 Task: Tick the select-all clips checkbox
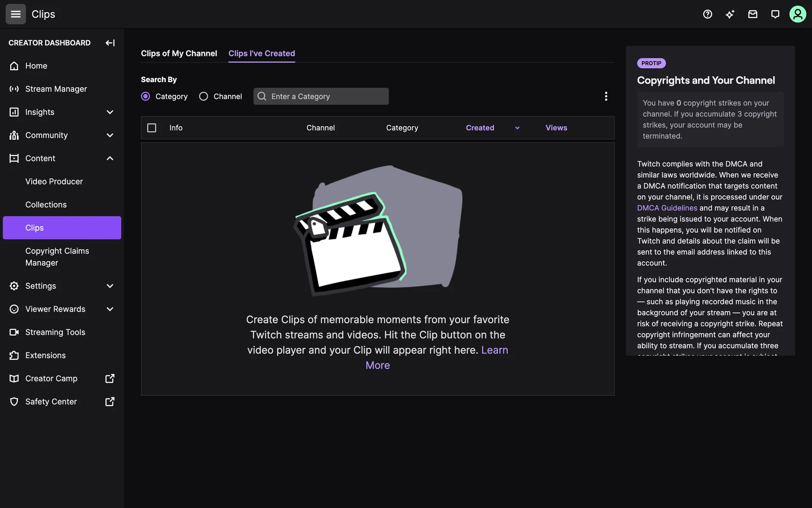(151, 128)
